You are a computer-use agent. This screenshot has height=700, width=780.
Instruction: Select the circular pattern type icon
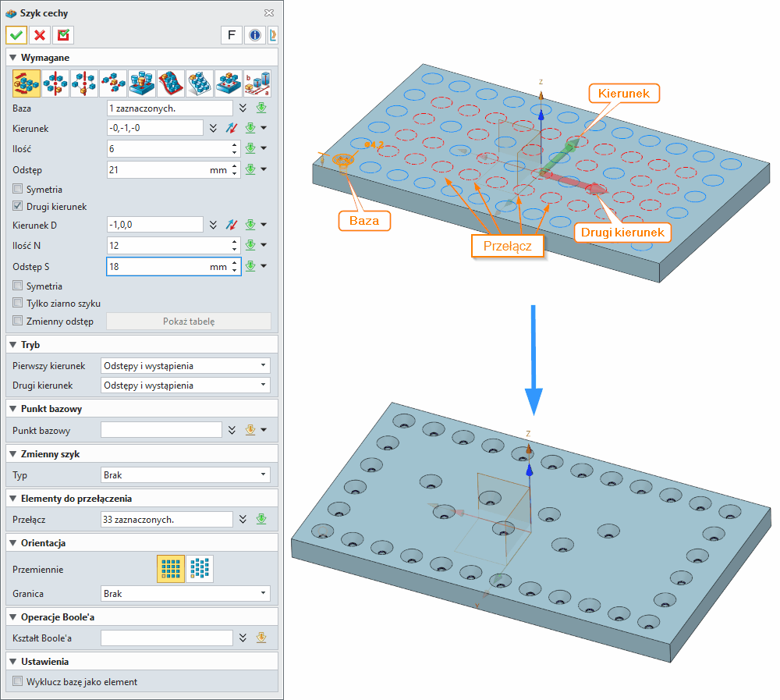pos(55,83)
